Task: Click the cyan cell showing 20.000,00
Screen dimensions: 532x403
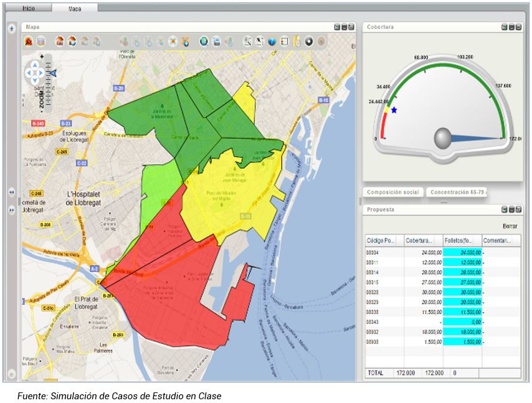Action: (462, 302)
